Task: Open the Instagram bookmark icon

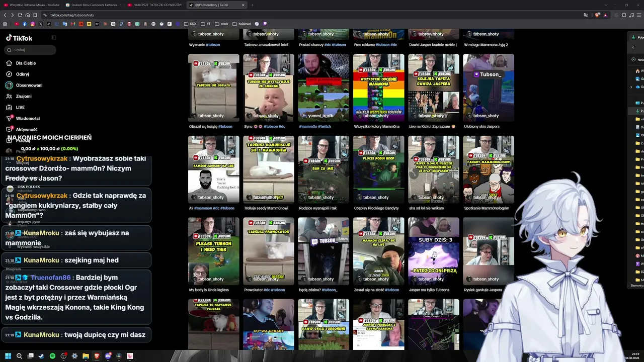Action: point(33,24)
